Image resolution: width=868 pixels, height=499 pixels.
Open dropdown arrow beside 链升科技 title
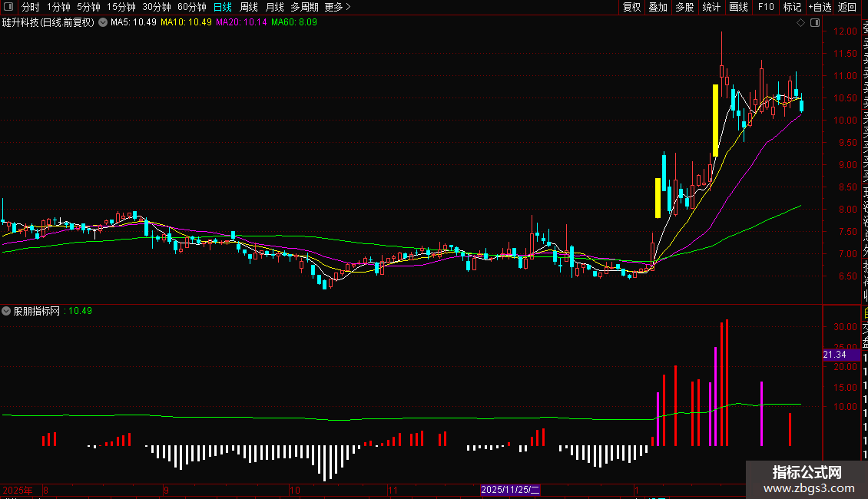103,23
